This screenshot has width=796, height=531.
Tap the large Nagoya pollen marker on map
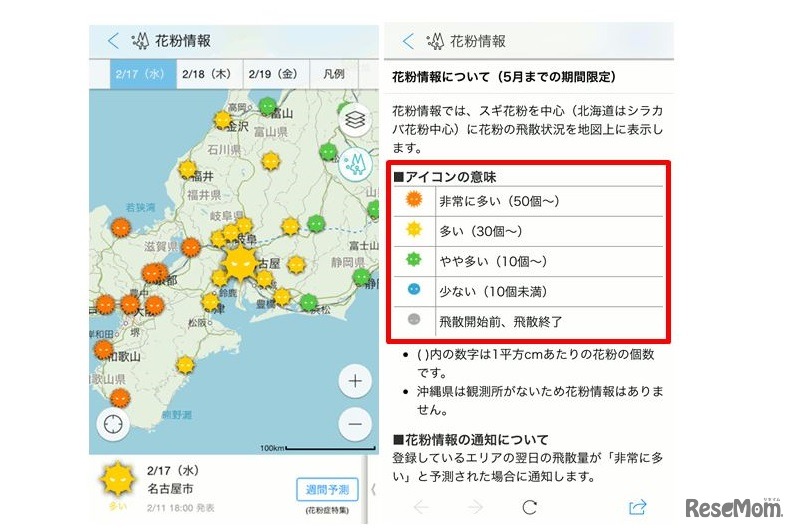pos(240,262)
